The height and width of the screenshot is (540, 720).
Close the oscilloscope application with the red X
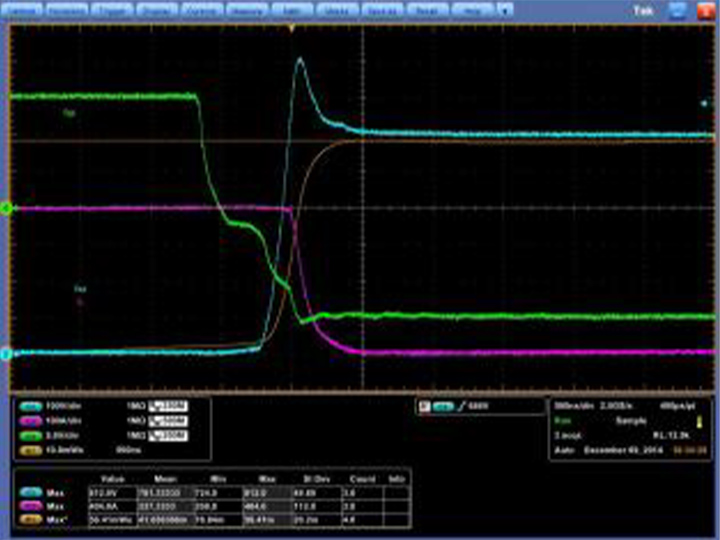[x=706, y=11]
